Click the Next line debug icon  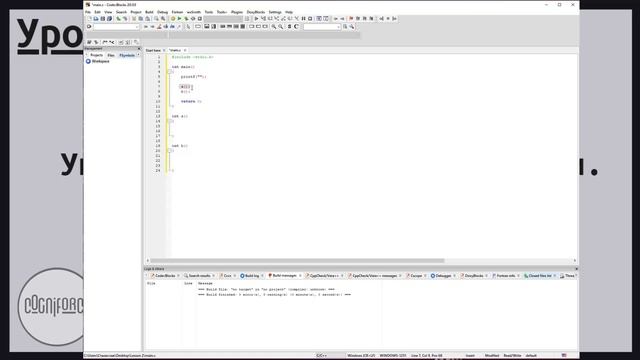(x=270, y=19)
